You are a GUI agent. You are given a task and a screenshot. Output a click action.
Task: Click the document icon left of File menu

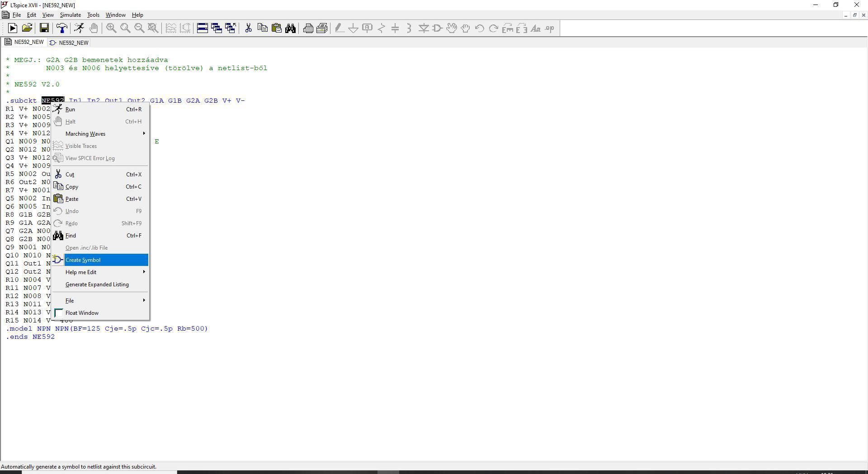click(5, 15)
